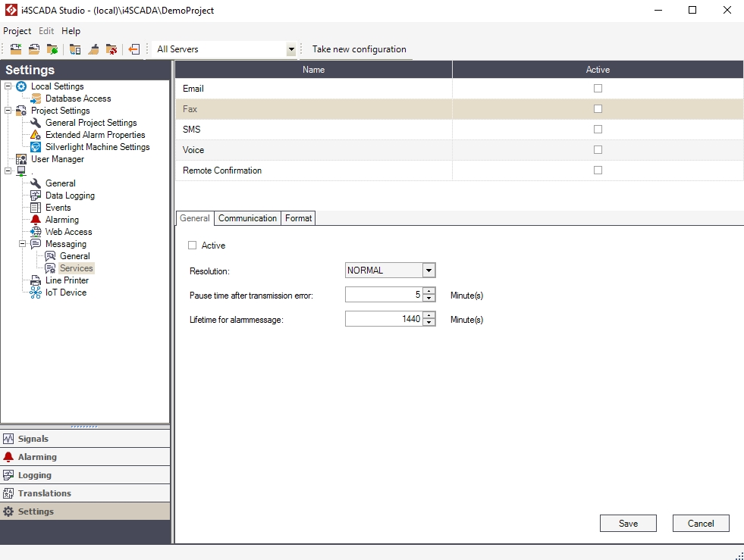Increase the pause time after transmission error
744x560 pixels.
point(429,291)
